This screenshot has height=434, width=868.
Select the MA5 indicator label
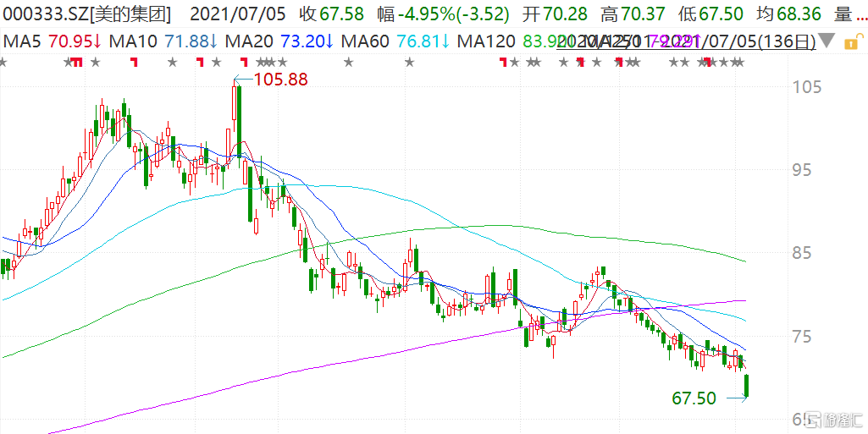21,41
